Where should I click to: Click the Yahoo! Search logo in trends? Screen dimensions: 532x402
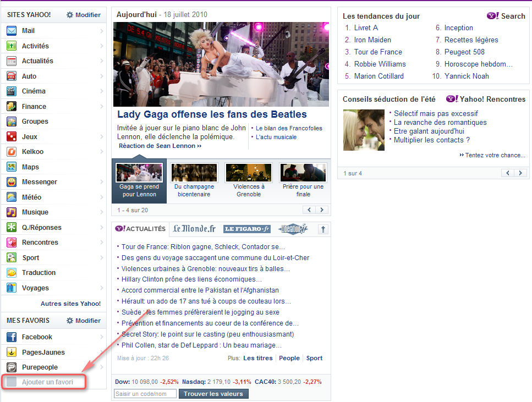pos(506,16)
